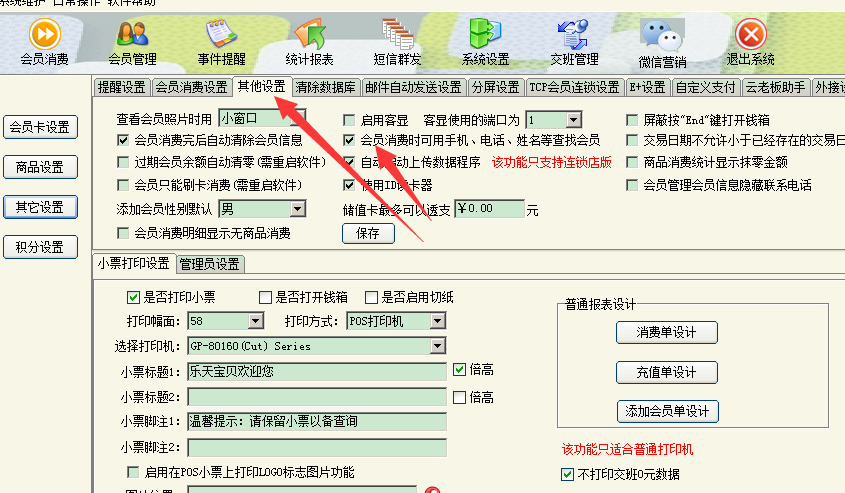Click the 消费单设计 button
This screenshot has height=493, width=845.
(666, 332)
